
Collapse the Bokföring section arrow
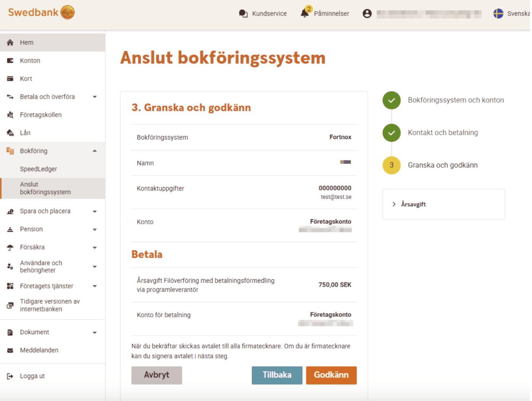(x=95, y=151)
